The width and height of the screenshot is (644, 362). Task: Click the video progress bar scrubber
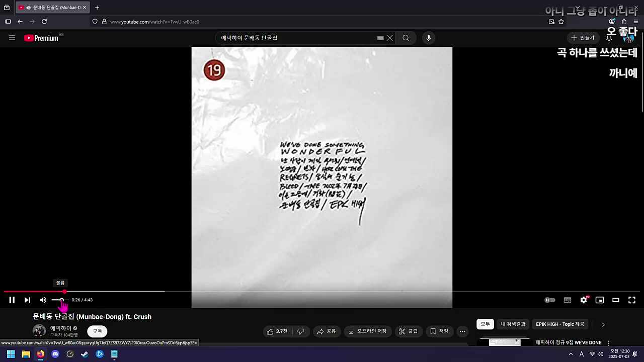pyautogui.click(x=64, y=292)
